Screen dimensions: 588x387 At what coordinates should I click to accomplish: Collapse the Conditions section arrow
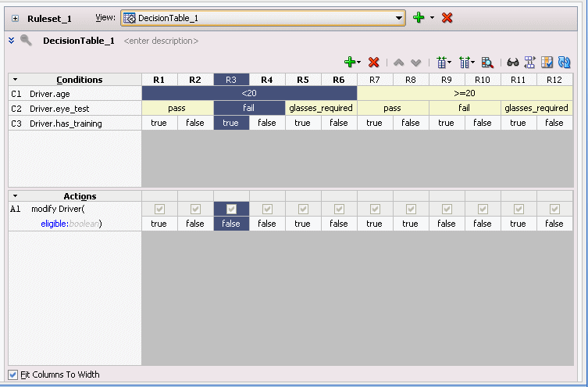[15, 80]
